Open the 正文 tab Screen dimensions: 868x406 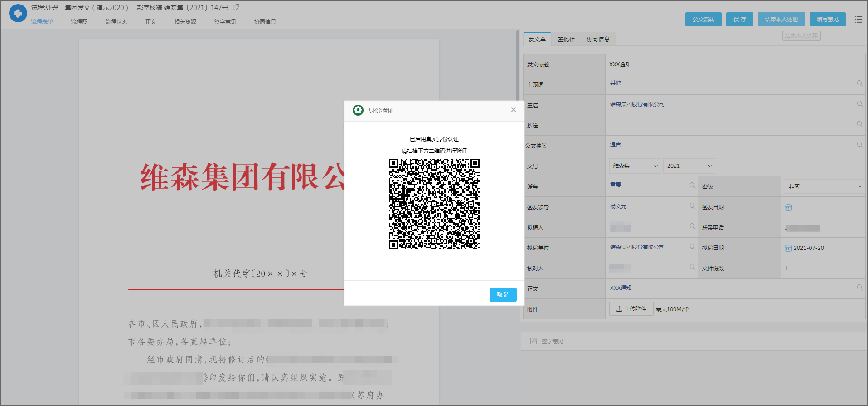pyautogui.click(x=150, y=22)
